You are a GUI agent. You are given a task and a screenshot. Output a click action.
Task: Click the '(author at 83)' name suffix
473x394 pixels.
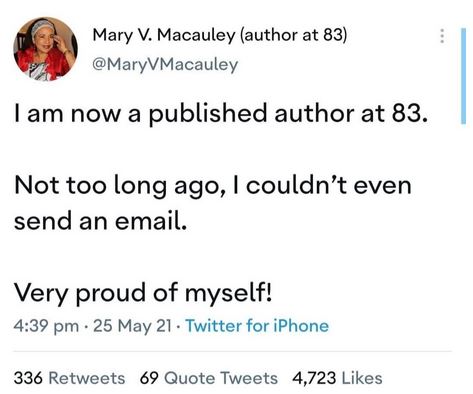coord(294,35)
